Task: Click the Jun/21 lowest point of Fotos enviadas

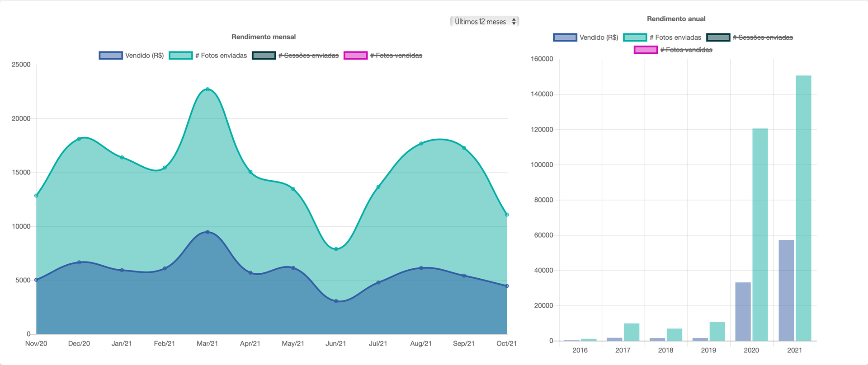Action: pos(336,249)
